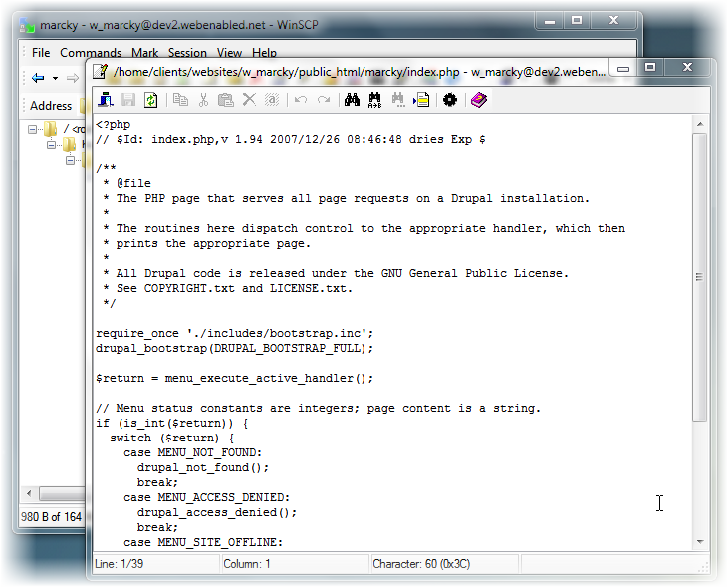Minimize the editor window
728x587 pixels.
(x=623, y=68)
